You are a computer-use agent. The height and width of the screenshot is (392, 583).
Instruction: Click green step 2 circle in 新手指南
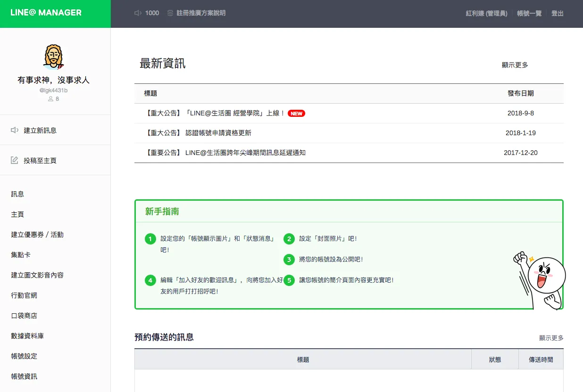(x=289, y=239)
